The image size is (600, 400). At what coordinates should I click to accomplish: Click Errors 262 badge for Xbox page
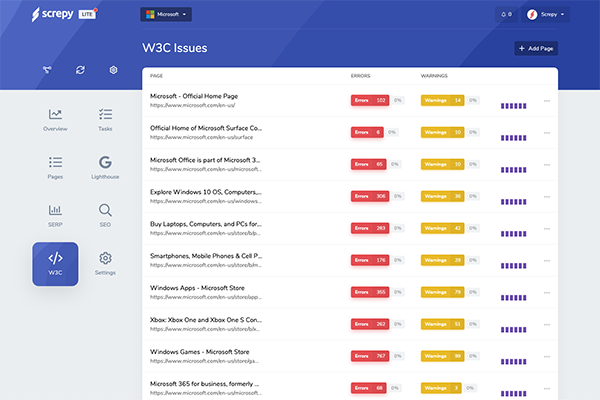click(x=370, y=324)
